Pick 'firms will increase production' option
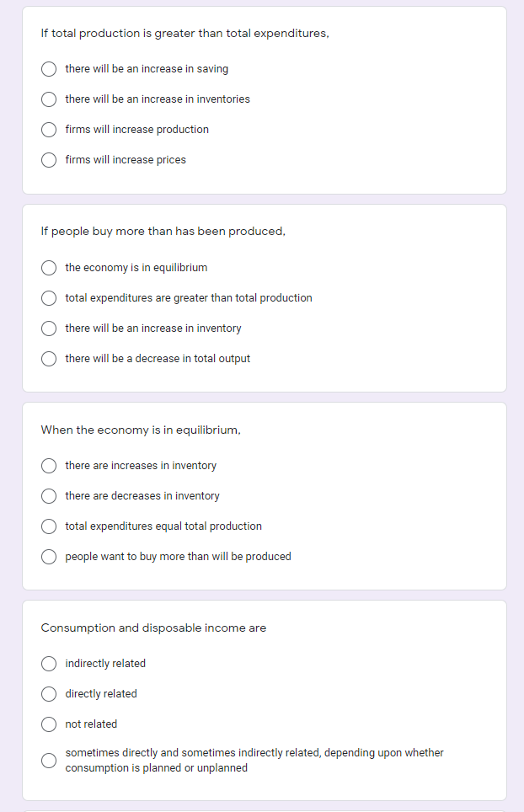The width and height of the screenshot is (524, 812). (49, 130)
